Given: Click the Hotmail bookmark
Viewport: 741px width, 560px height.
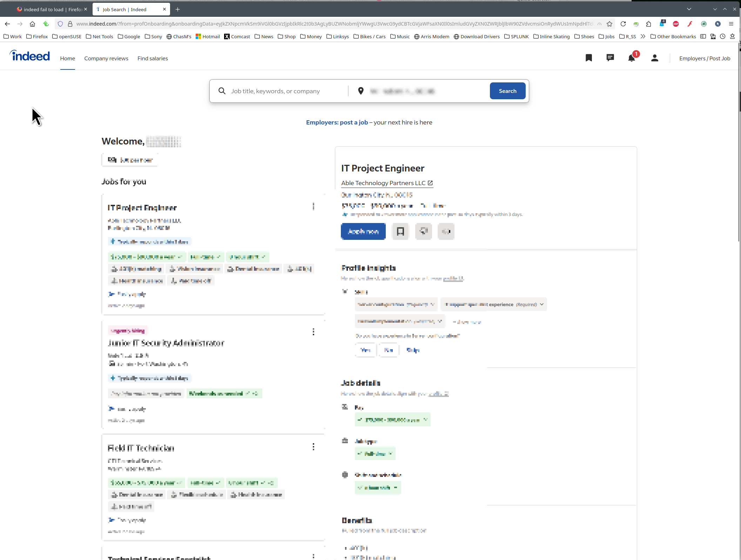Looking at the screenshot, I should pyautogui.click(x=208, y=36).
